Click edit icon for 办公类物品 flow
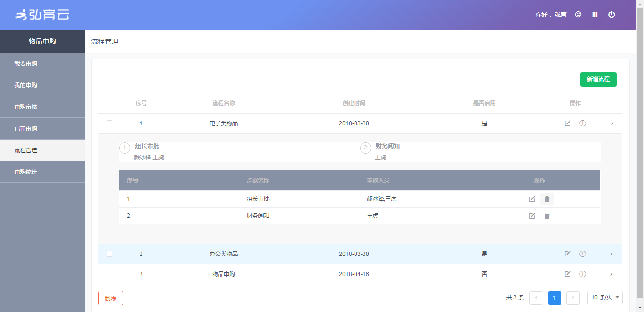 tap(568, 254)
